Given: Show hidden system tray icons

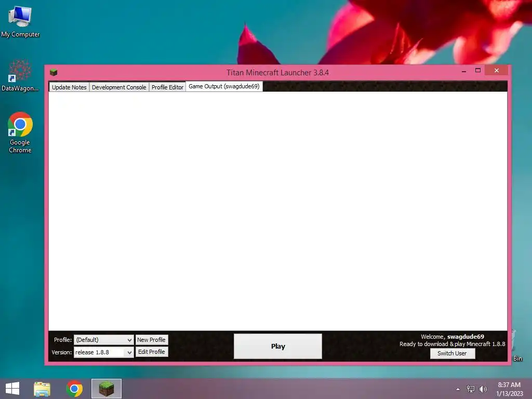Looking at the screenshot, I should coord(458,389).
